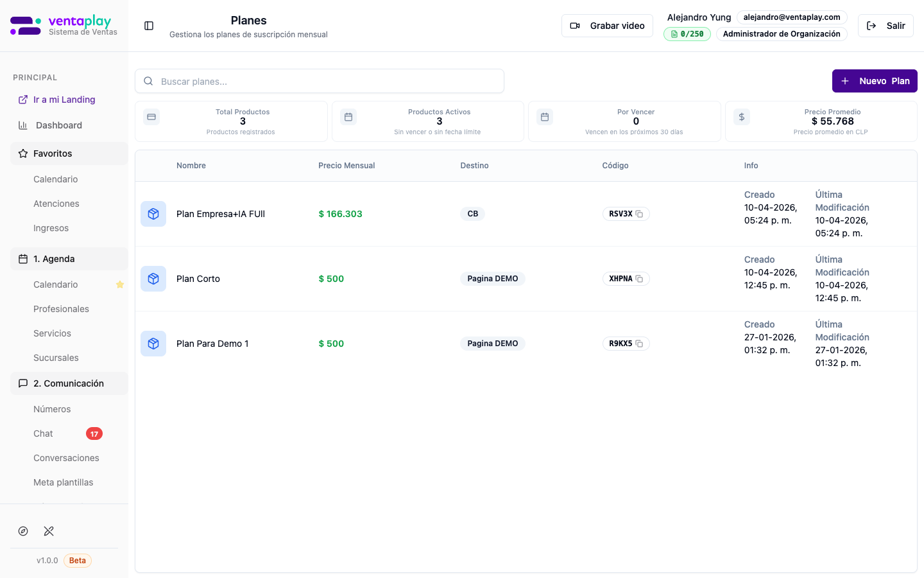Open Dashboard from the sidebar
924x578 pixels.
point(58,125)
